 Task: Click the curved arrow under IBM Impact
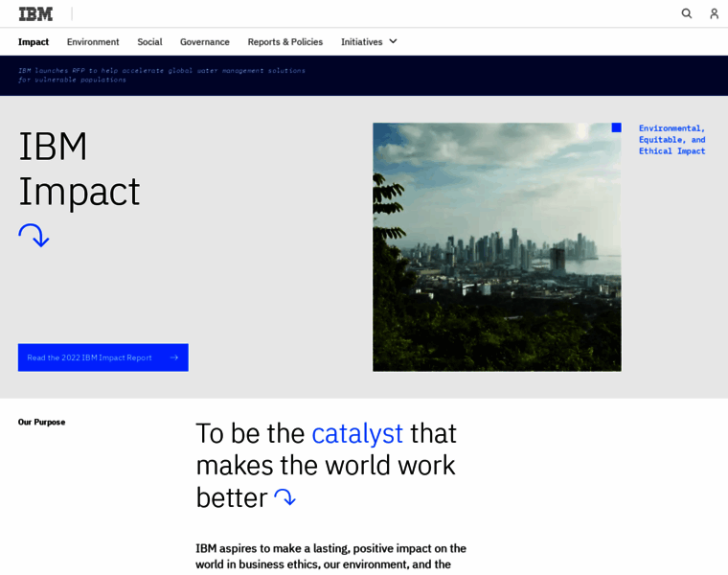click(34, 236)
